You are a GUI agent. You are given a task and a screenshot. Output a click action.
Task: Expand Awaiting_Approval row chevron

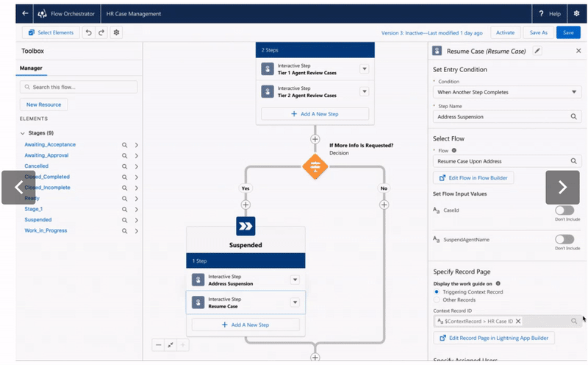137,156
